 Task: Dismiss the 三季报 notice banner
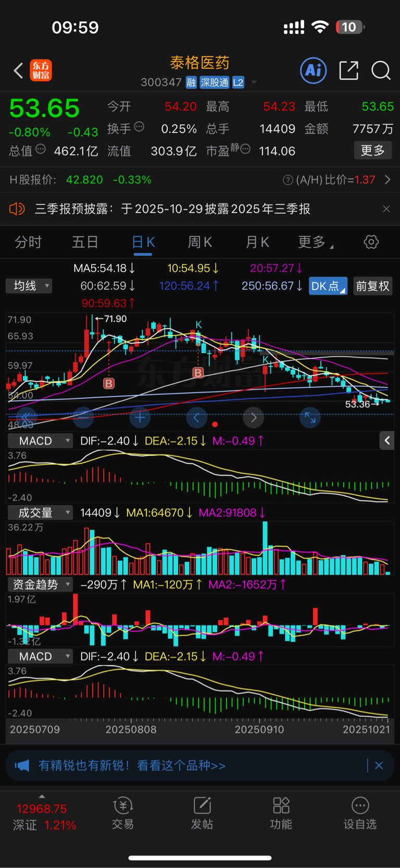[x=386, y=209]
